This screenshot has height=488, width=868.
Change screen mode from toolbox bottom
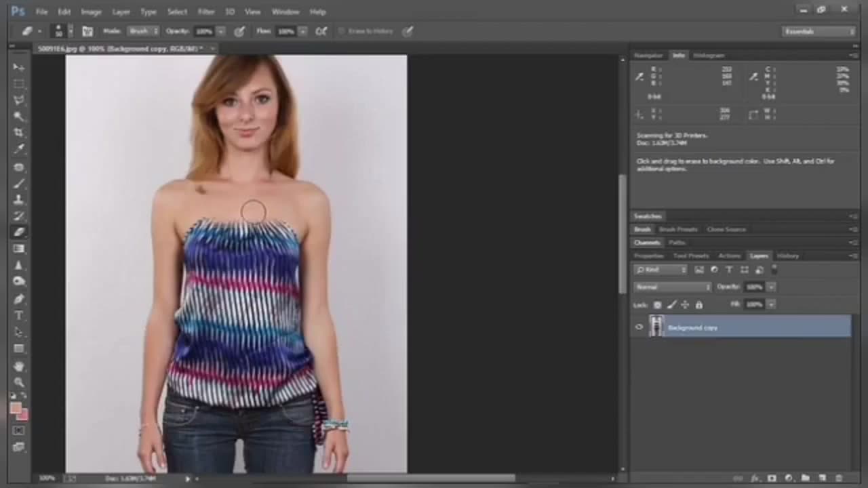coord(19,447)
